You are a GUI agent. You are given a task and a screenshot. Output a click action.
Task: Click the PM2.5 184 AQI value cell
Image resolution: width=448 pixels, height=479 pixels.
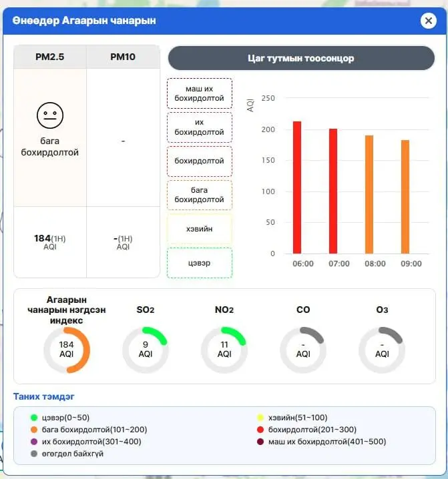tap(50, 242)
